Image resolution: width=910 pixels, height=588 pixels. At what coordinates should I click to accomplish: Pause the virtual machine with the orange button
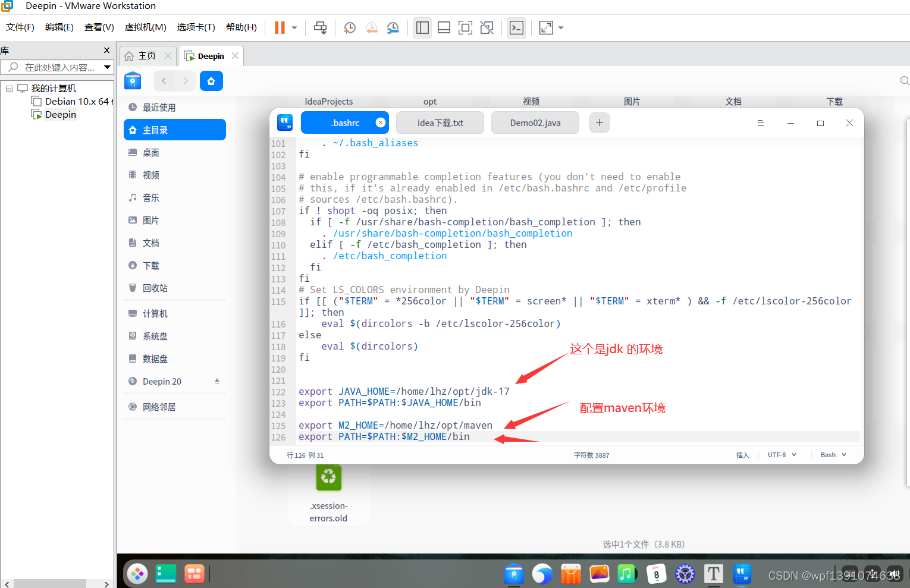click(280, 28)
